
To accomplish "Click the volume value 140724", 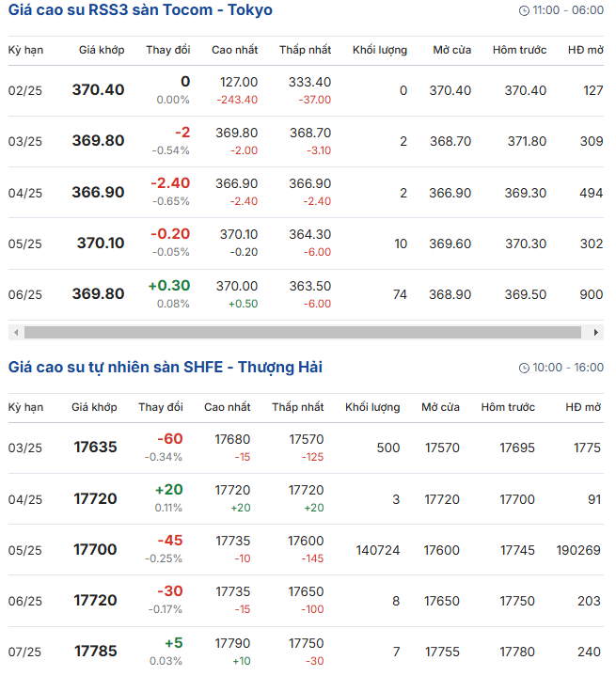I will pyautogui.click(x=378, y=549).
